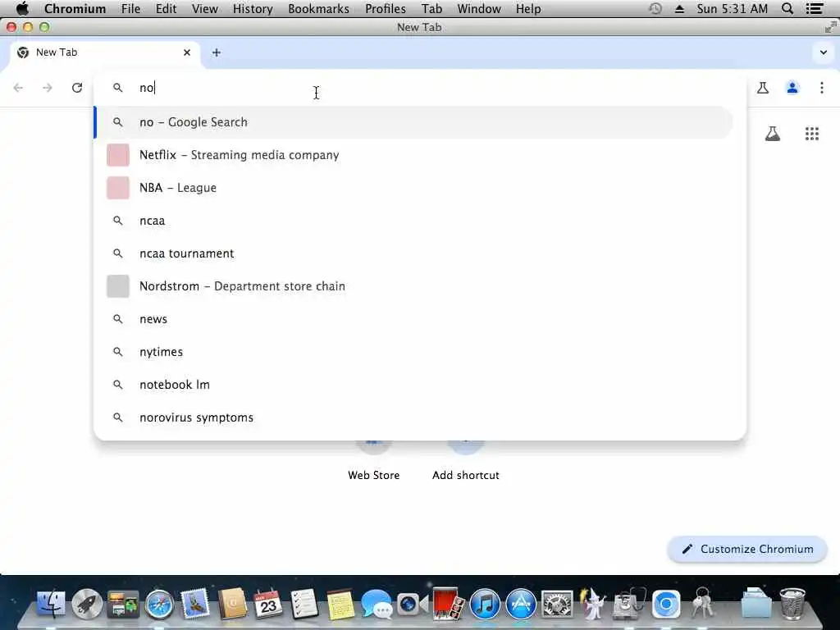The image size is (840, 630).
Task: Open the Tab menu in menu bar
Action: pos(431,9)
